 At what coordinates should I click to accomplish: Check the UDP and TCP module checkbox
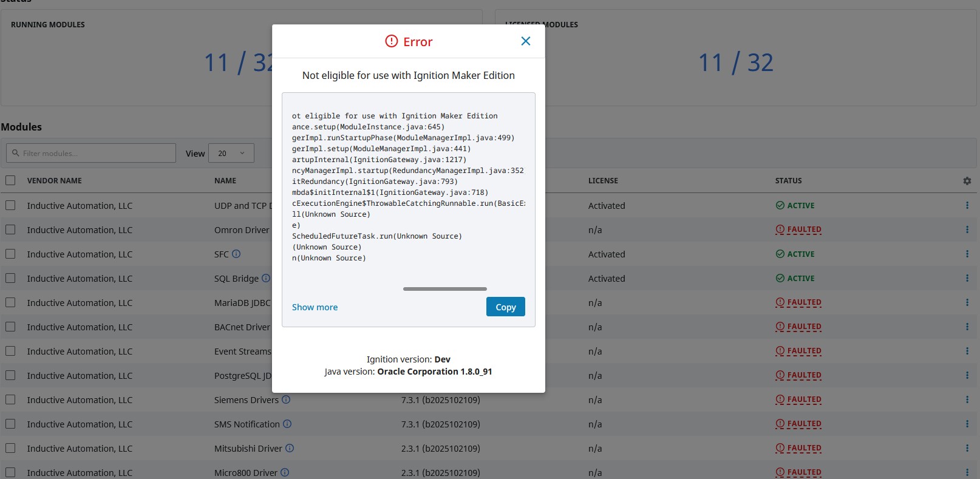10,205
